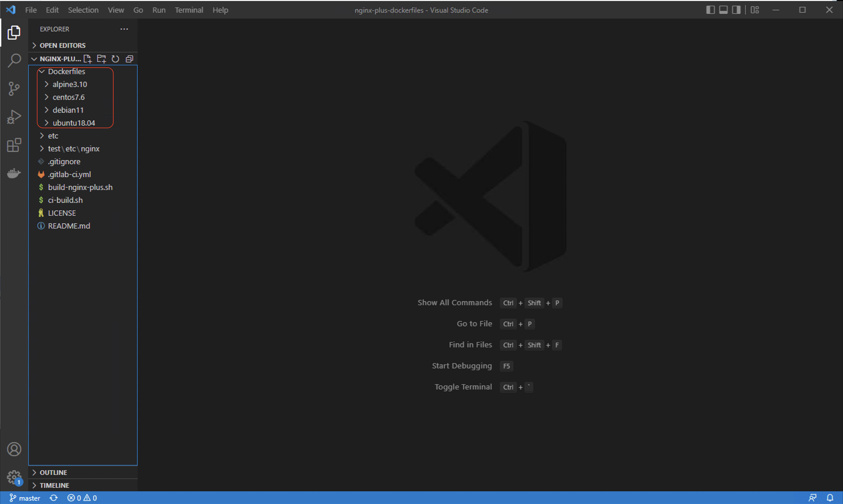Open the ci-build.sh script
This screenshot has height=504, width=843.
tap(83, 201)
